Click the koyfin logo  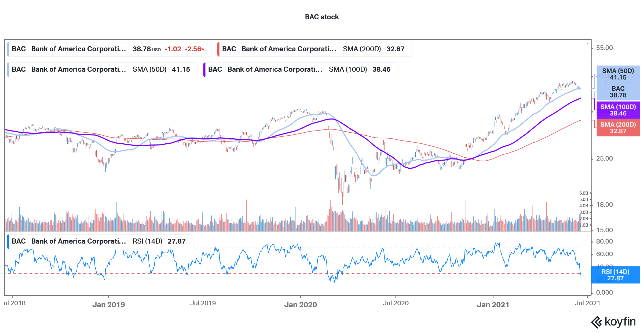[613, 322]
